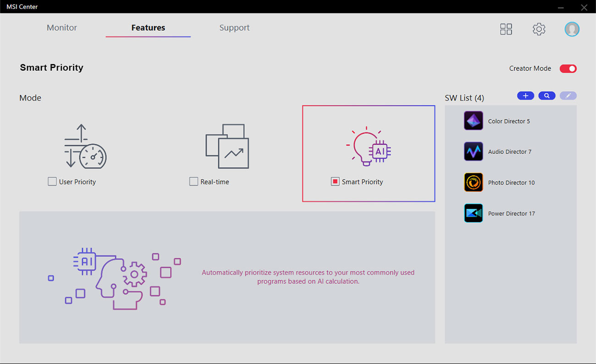This screenshot has height=364, width=596.
Task: Click the SW List (4) heading
Action: point(464,98)
